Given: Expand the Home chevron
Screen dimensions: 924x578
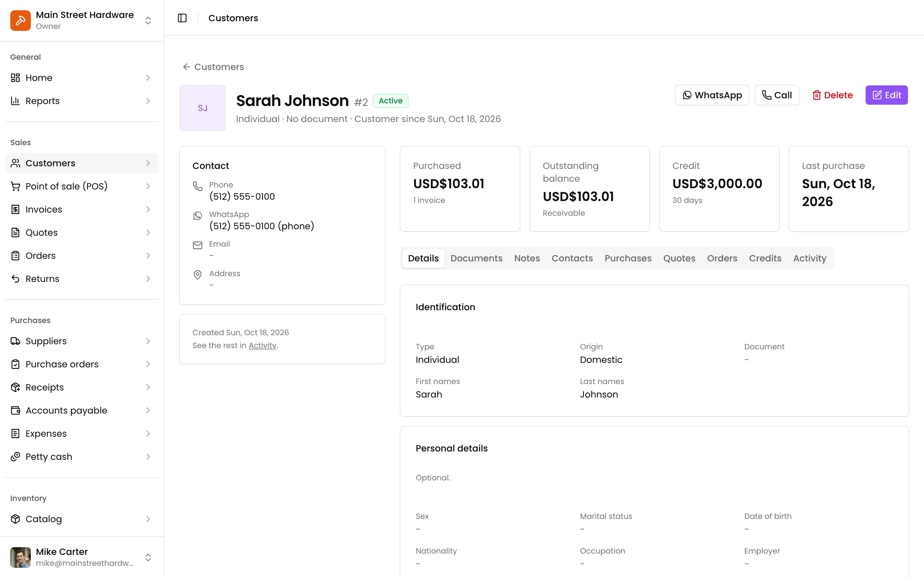Looking at the screenshot, I should pyautogui.click(x=148, y=78).
